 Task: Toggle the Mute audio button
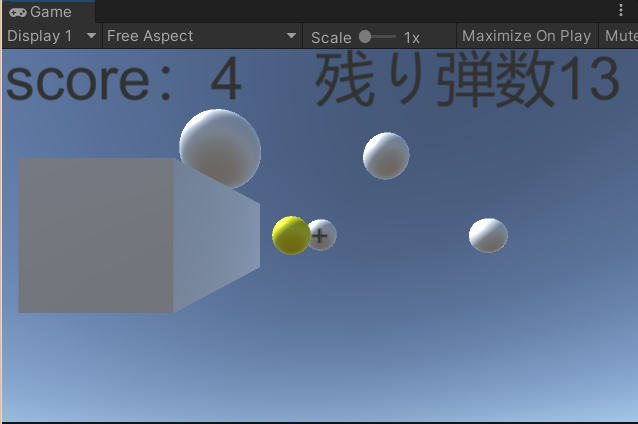618,36
